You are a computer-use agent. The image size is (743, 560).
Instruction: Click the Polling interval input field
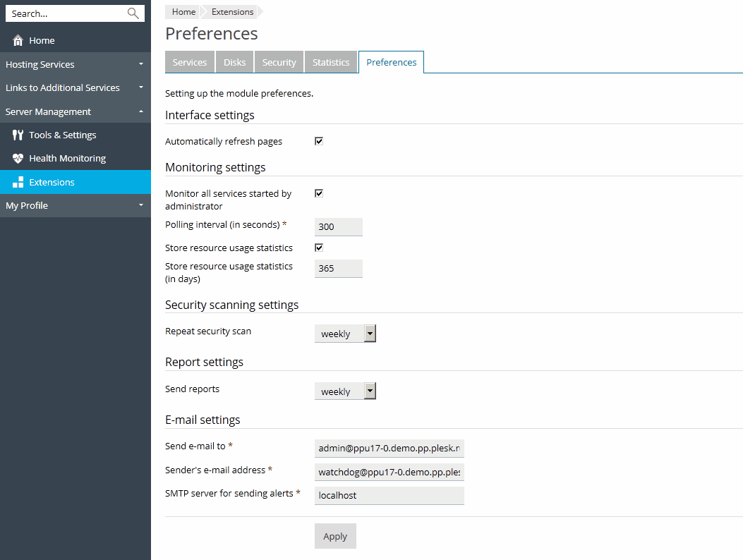[x=339, y=226]
